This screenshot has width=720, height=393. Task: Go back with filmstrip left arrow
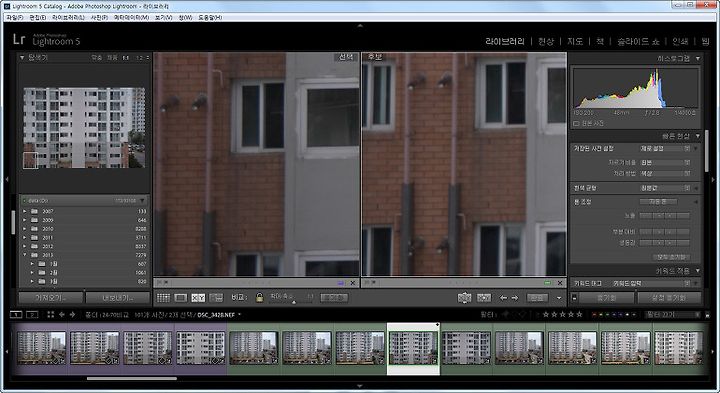tap(62, 314)
